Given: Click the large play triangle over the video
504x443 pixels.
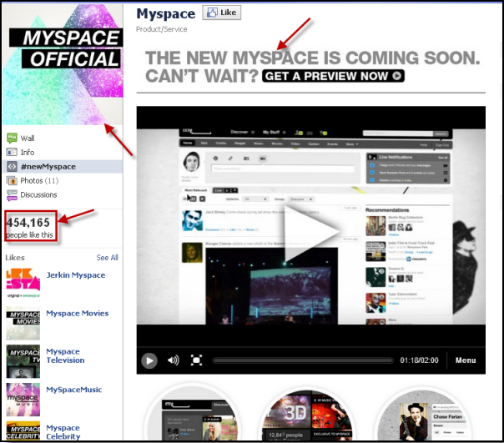Looking at the screenshot, I should [310, 233].
